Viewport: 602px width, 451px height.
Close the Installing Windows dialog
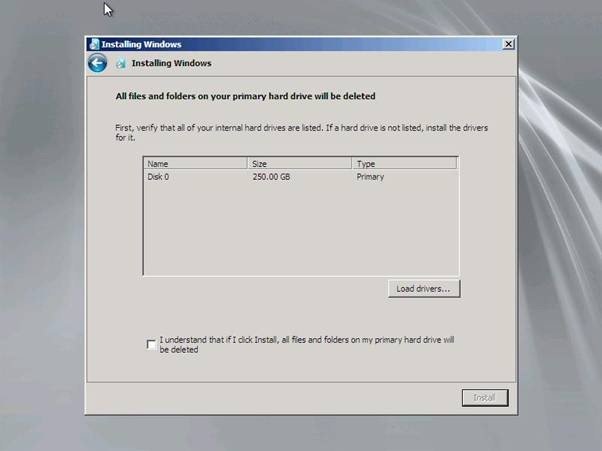[x=508, y=44]
